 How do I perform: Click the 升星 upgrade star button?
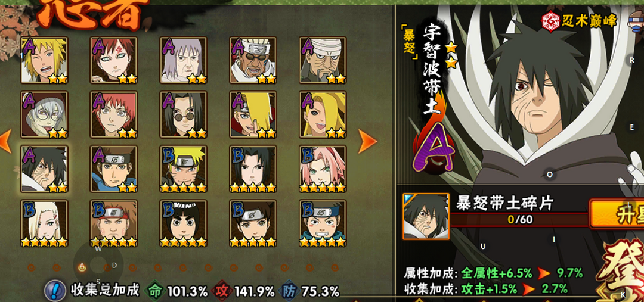(x=617, y=213)
